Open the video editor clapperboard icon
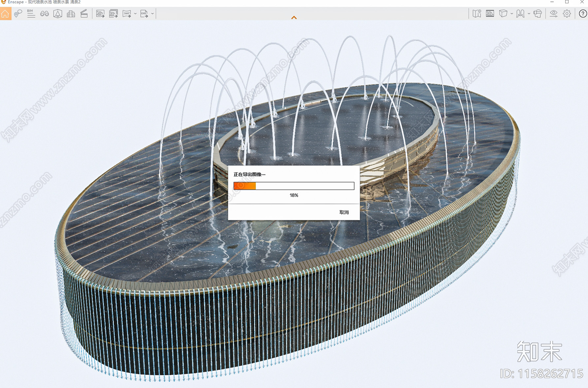588x388 pixels. (x=84, y=14)
